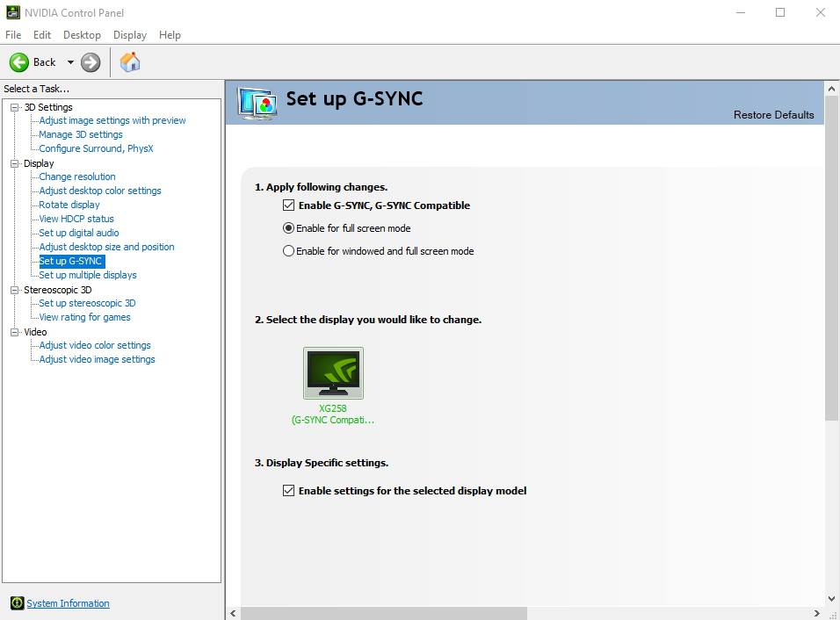Collapse the Stereoscopic 3D tree node
This screenshot has height=620, width=840.
[14, 290]
